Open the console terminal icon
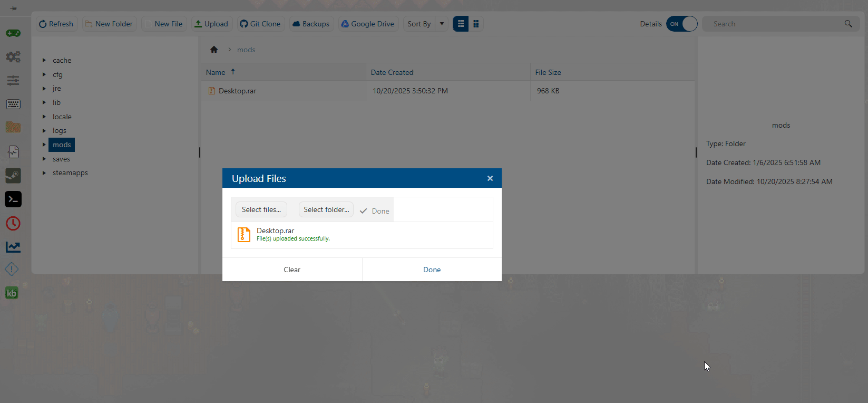This screenshot has height=403, width=868. [13, 199]
